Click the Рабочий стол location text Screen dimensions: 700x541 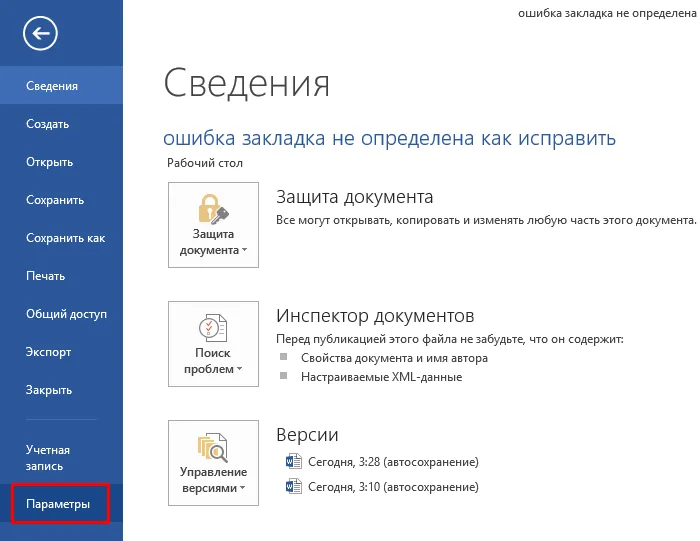click(x=205, y=163)
